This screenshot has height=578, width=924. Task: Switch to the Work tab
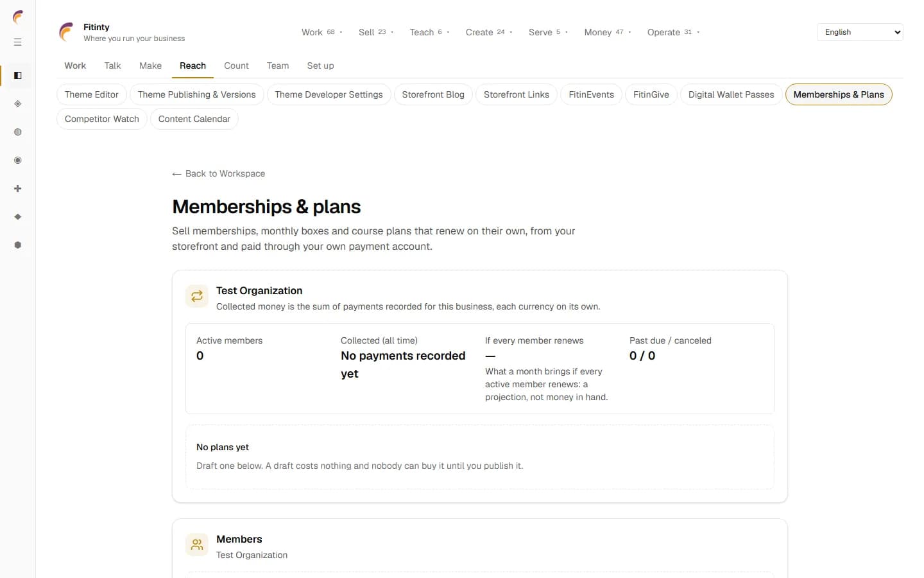(75, 66)
